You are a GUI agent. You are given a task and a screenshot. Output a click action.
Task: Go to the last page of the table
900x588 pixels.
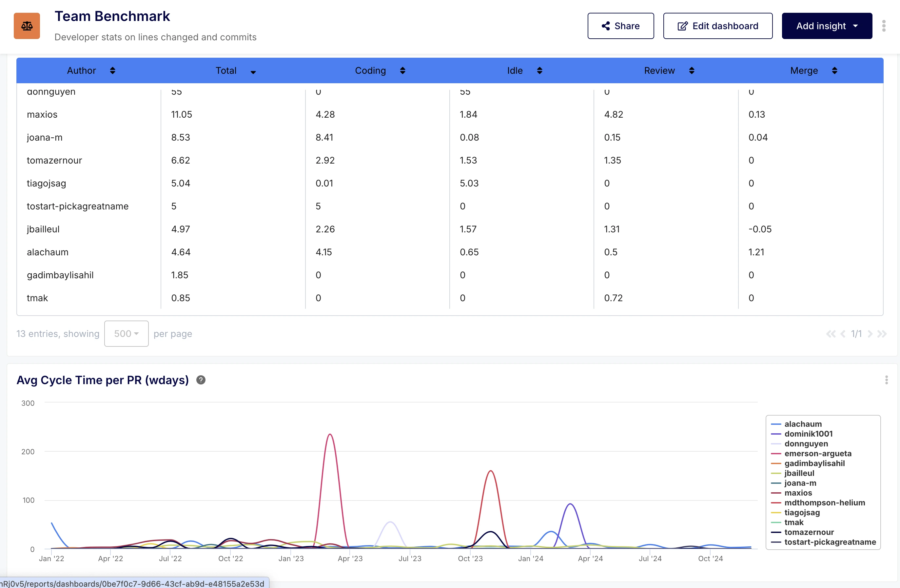tap(882, 334)
